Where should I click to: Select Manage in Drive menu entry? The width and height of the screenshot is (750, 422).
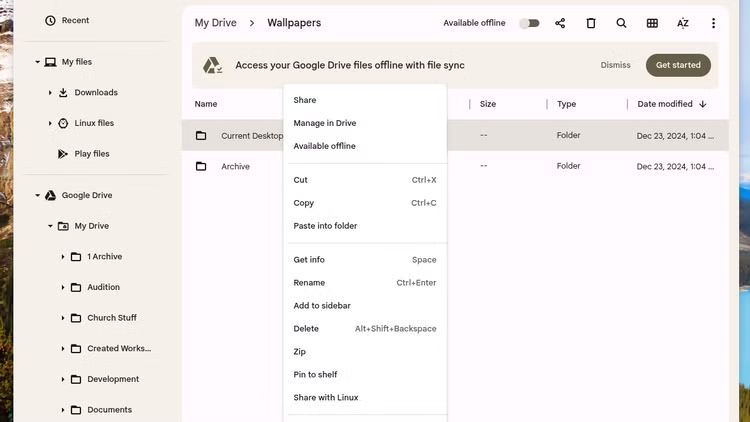point(324,123)
